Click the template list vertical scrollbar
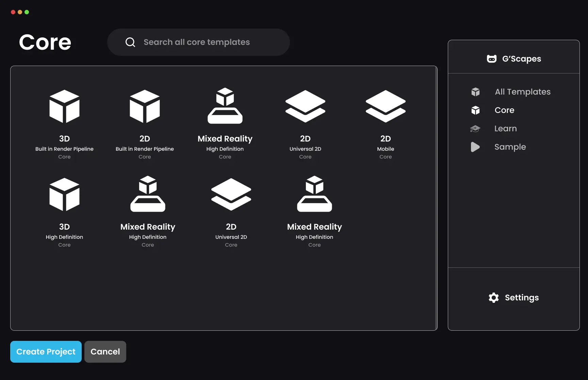Viewport: 588px width, 380px height. pos(436,198)
